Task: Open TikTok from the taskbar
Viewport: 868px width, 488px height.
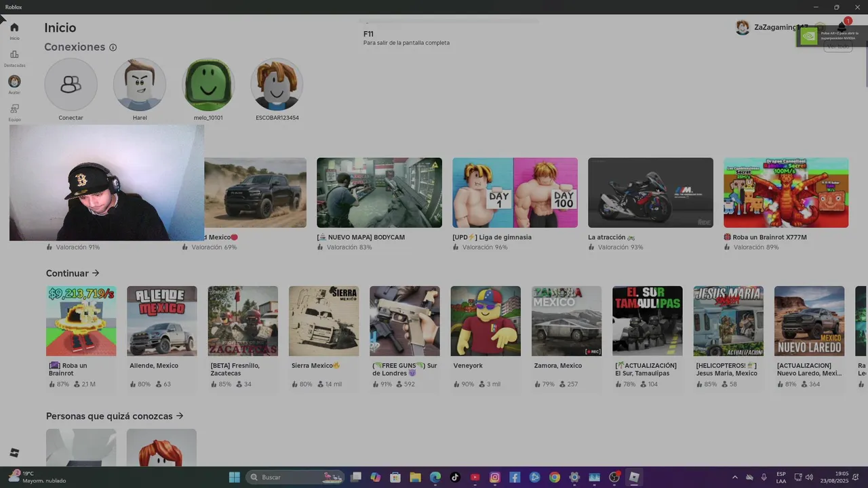Action: [x=455, y=477]
